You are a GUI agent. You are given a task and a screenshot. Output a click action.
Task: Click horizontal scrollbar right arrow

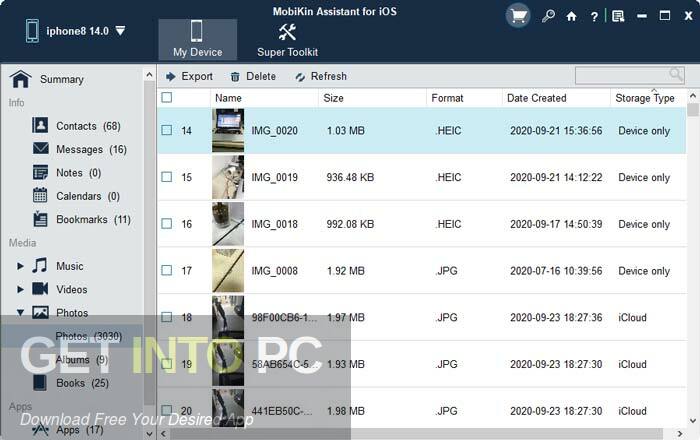coord(680,433)
